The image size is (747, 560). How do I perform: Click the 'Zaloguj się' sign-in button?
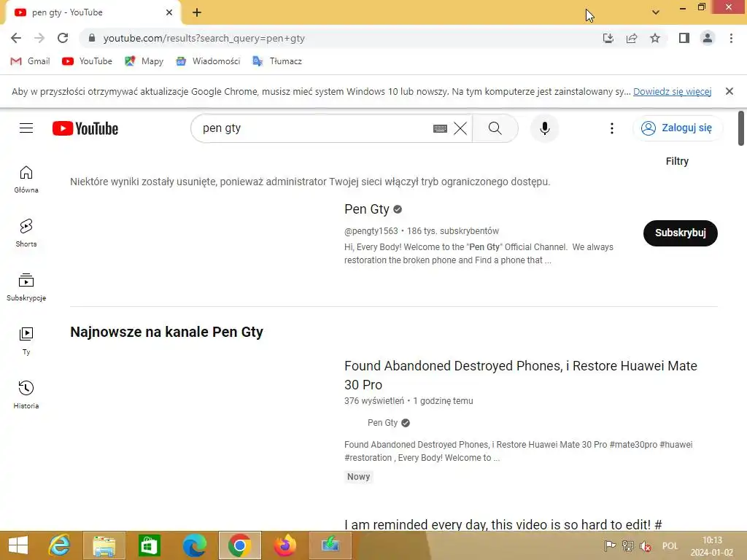coord(678,128)
